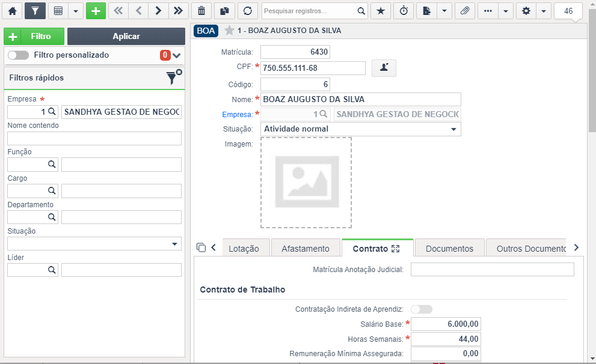The height and width of the screenshot is (364, 596).
Task: Click the BOA record badge
Action: coord(206,31)
